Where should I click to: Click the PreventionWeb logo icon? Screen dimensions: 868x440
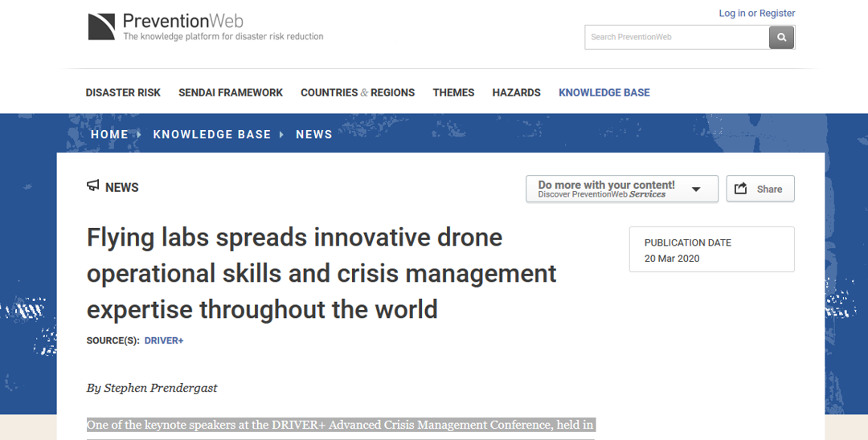[x=102, y=26]
